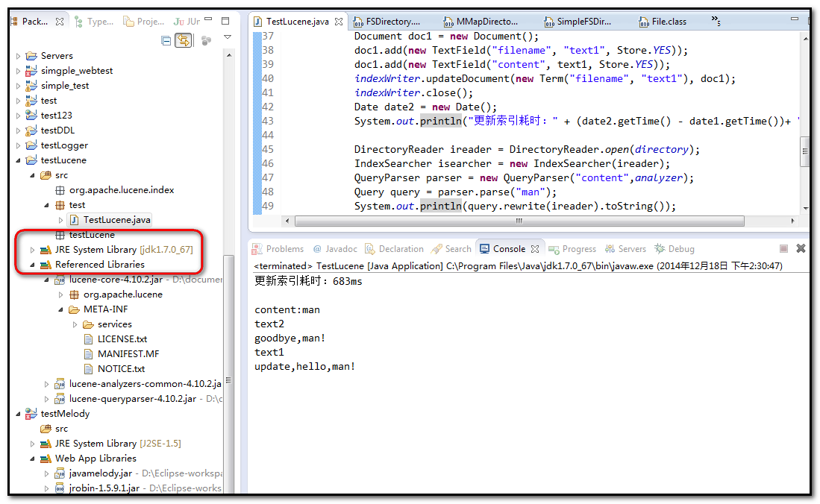Expand the services folder
Viewport: 820px width, 504px height.
[75, 324]
